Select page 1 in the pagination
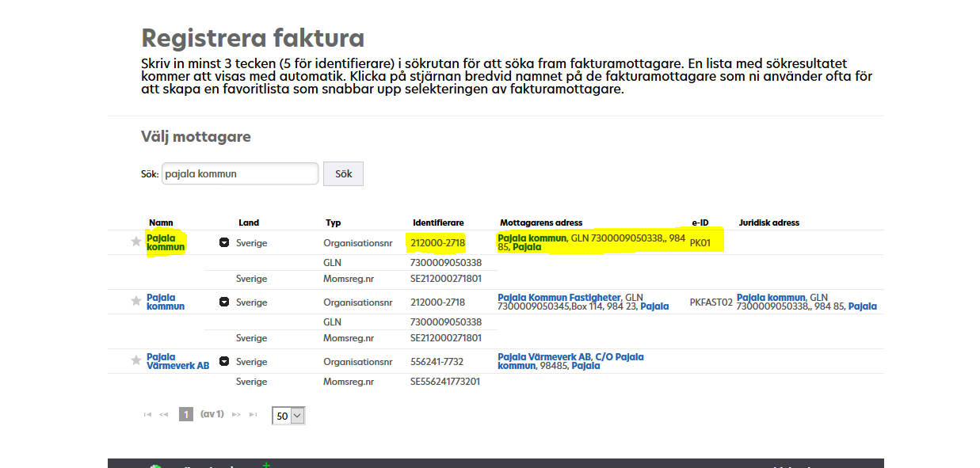 pos(186,414)
